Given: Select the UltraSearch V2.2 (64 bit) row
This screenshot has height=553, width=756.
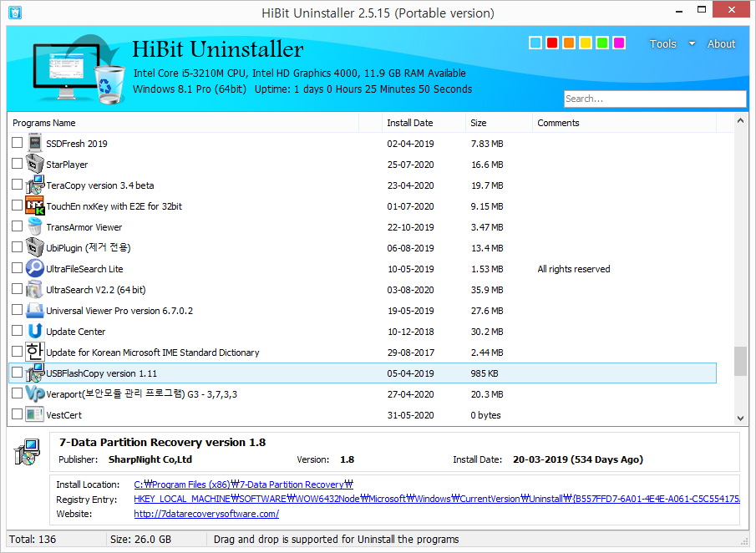Looking at the screenshot, I should (x=363, y=289).
